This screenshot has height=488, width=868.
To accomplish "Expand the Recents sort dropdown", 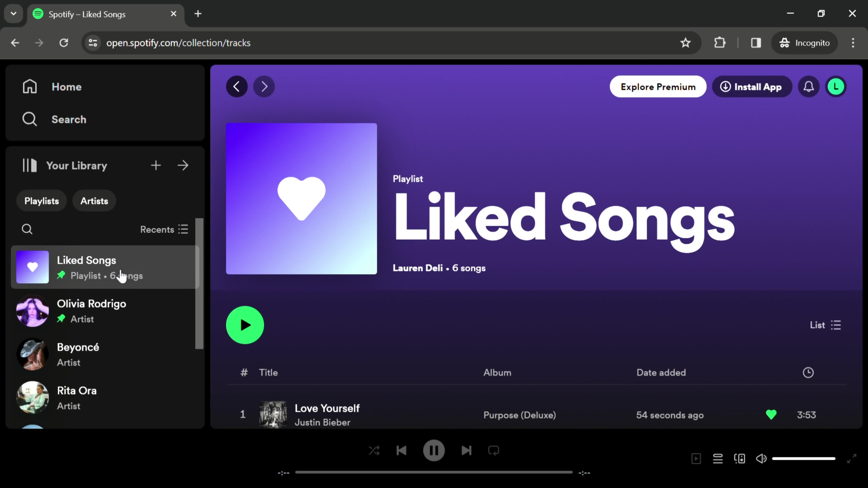I will coord(164,229).
